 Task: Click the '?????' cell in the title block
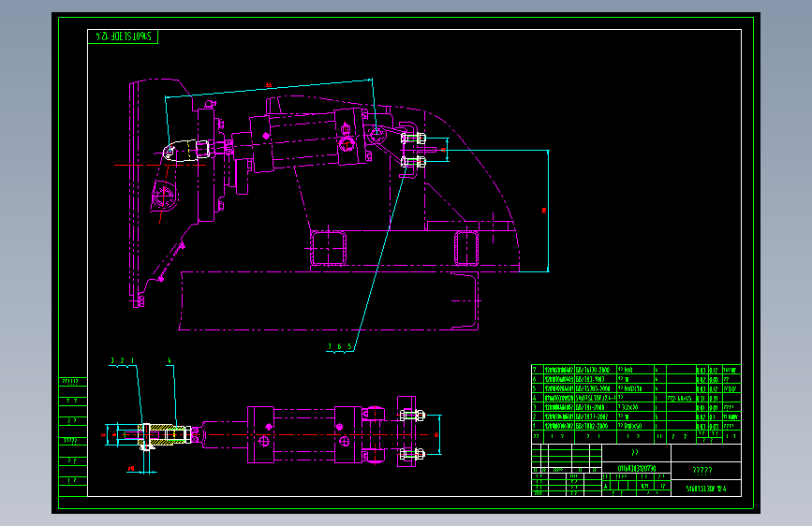tap(706, 470)
